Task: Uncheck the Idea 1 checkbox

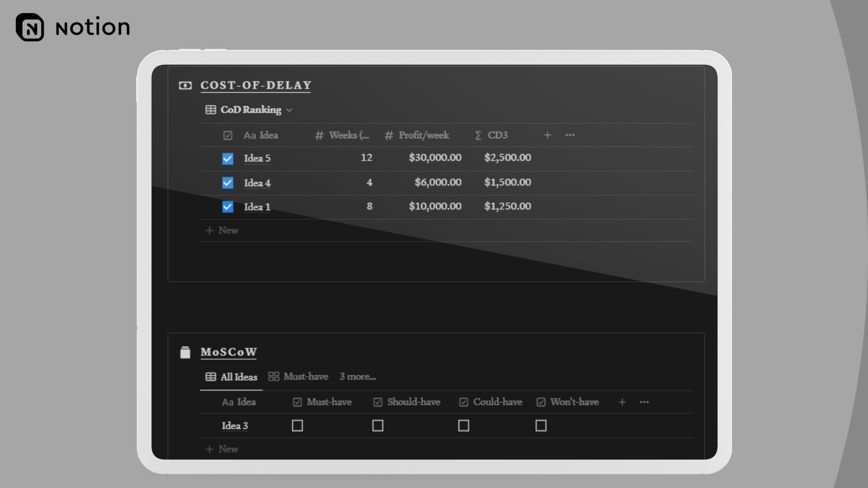Action: tap(228, 206)
